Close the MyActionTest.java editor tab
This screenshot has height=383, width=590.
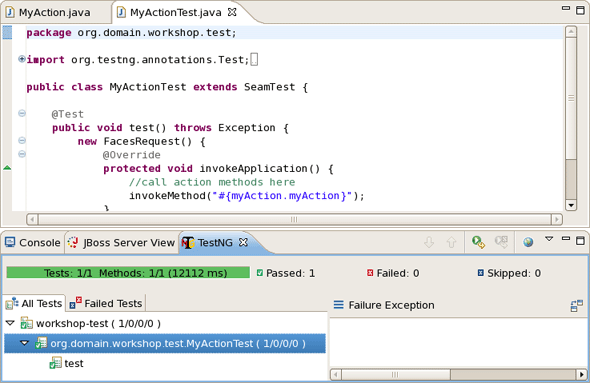click(232, 12)
